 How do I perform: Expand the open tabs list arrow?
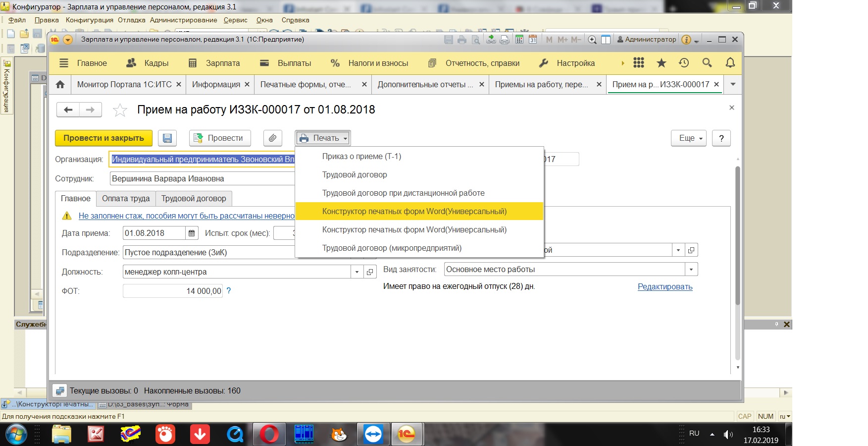tap(733, 85)
